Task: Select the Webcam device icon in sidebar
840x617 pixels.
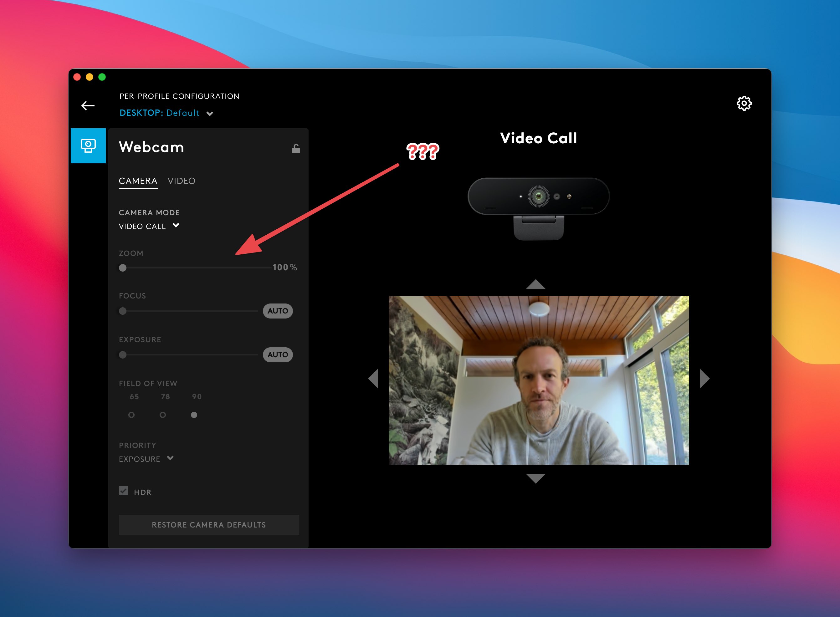Action: point(88,146)
